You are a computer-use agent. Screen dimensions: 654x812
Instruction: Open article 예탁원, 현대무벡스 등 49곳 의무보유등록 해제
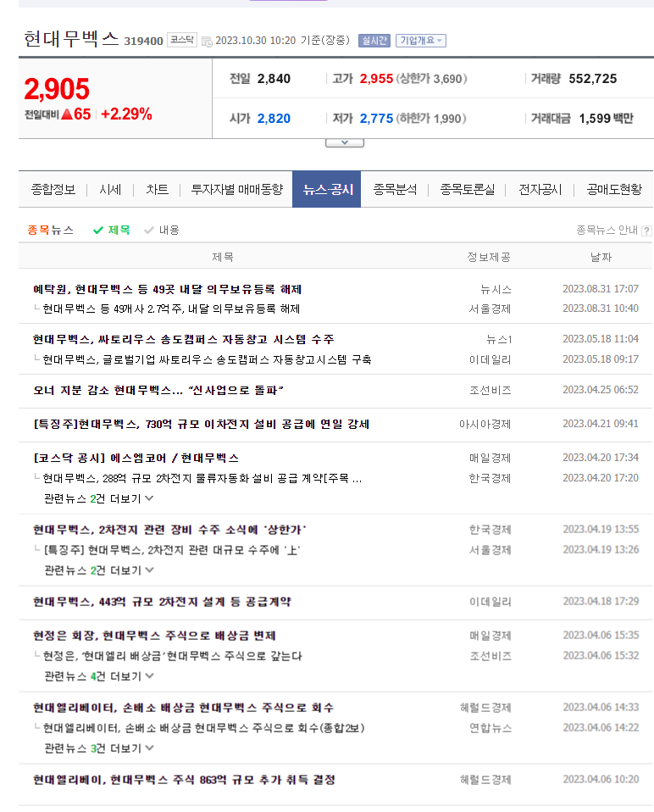(x=167, y=290)
